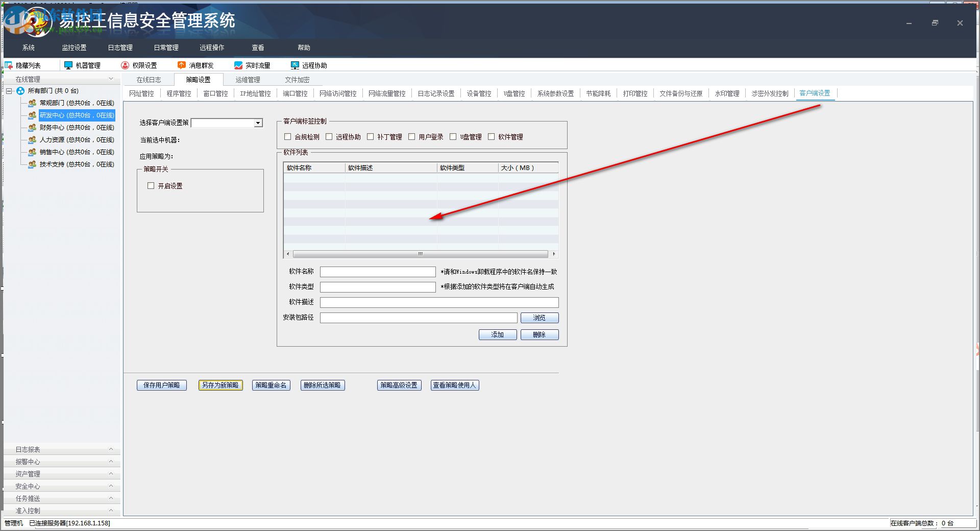The width and height of the screenshot is (980, 531).
Task: Launch 远程协助 from the toolbar
Action: pos(295,65)
